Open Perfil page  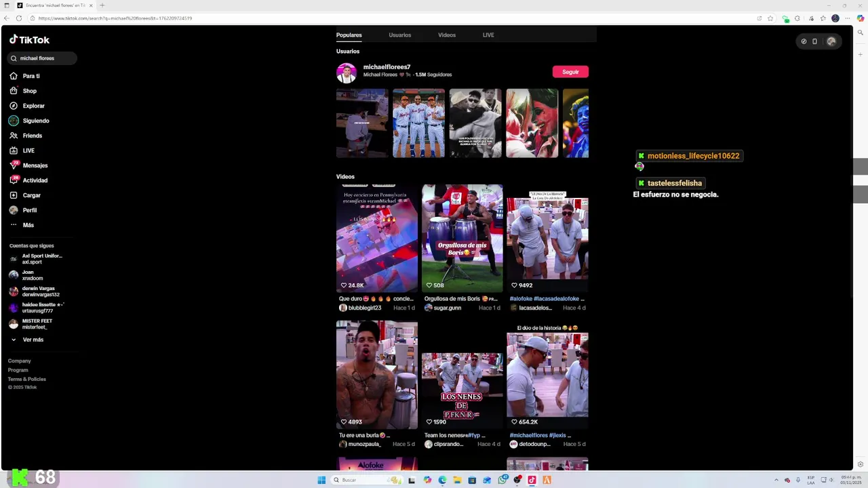click(x=23, y=210)
